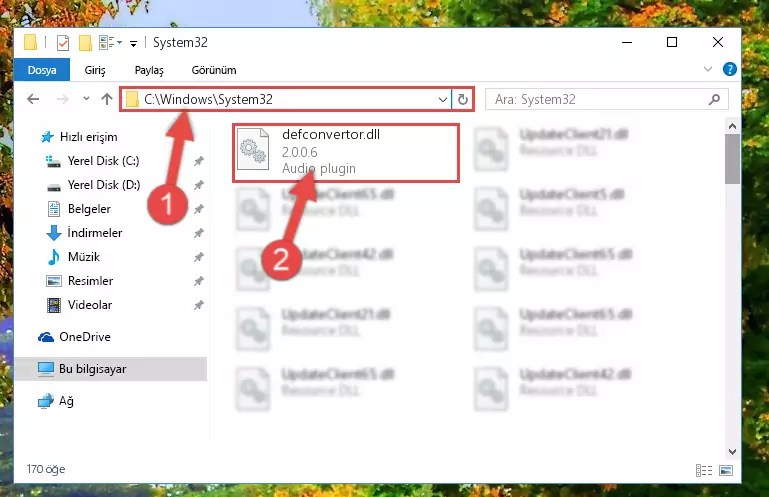Click pin icon next to Müzik
Image resolution: width=769 pixels, height=497 pixels.
pyautogui.click(x=199, y=257)
